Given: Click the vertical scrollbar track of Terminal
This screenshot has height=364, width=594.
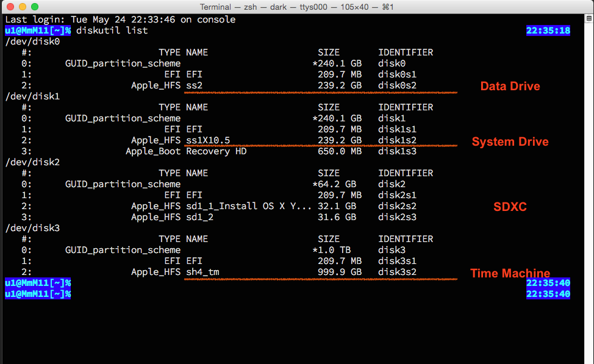Looking at the screenshot, I should 589,193.
